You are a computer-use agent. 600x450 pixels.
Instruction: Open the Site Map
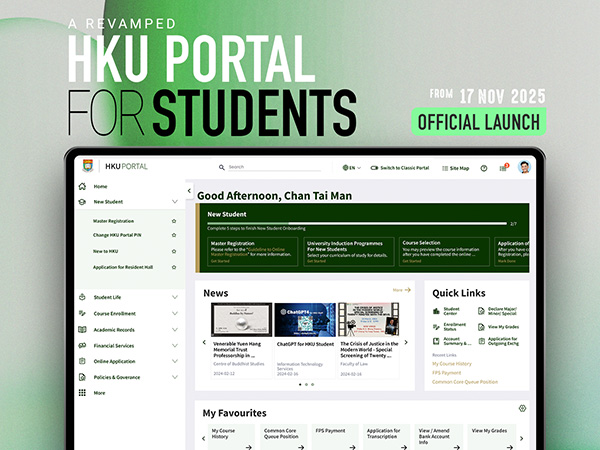click(455, 168)
